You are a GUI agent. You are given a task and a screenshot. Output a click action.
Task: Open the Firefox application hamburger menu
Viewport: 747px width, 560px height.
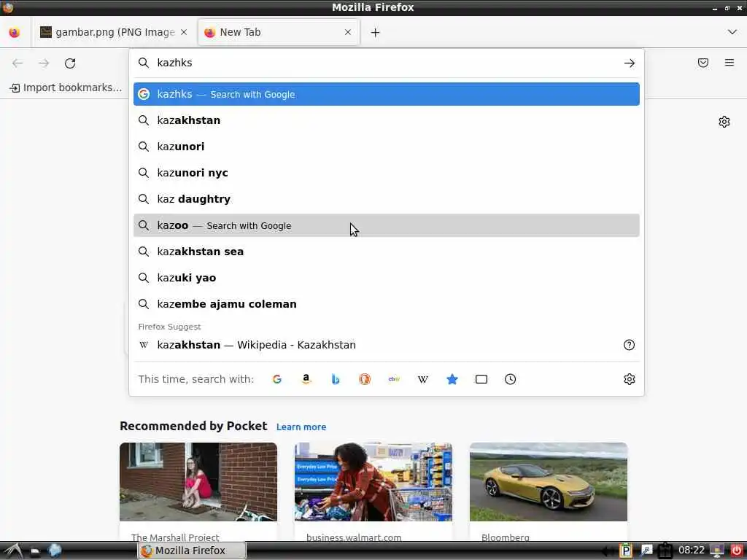[x=729, y=63]
